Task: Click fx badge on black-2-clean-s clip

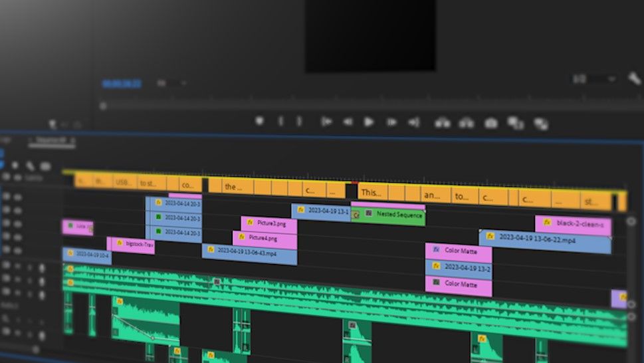Action: click(547, 222)
